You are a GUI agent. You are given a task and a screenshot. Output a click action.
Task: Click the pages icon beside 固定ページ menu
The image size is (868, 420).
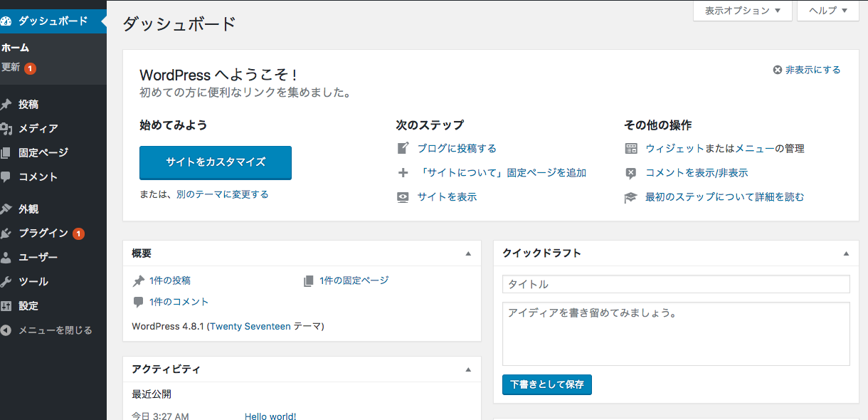click(6, 153)
